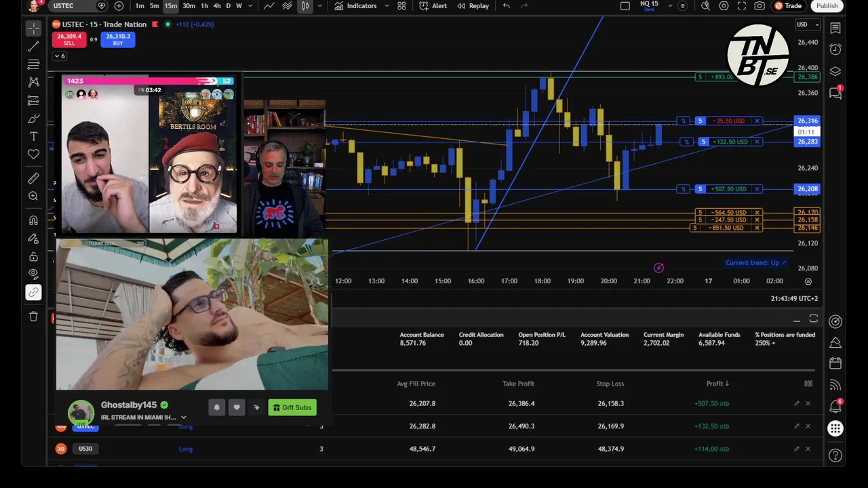Open the indicator templates grid

click(401, 6)
